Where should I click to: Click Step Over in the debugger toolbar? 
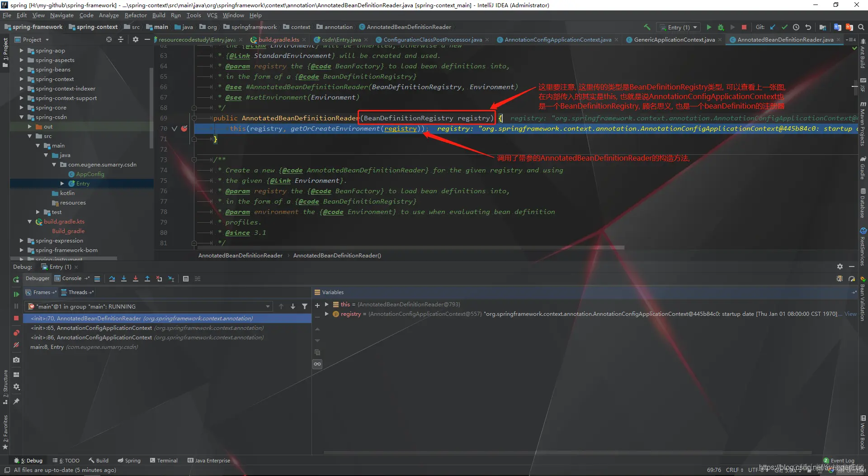[112, 279]
